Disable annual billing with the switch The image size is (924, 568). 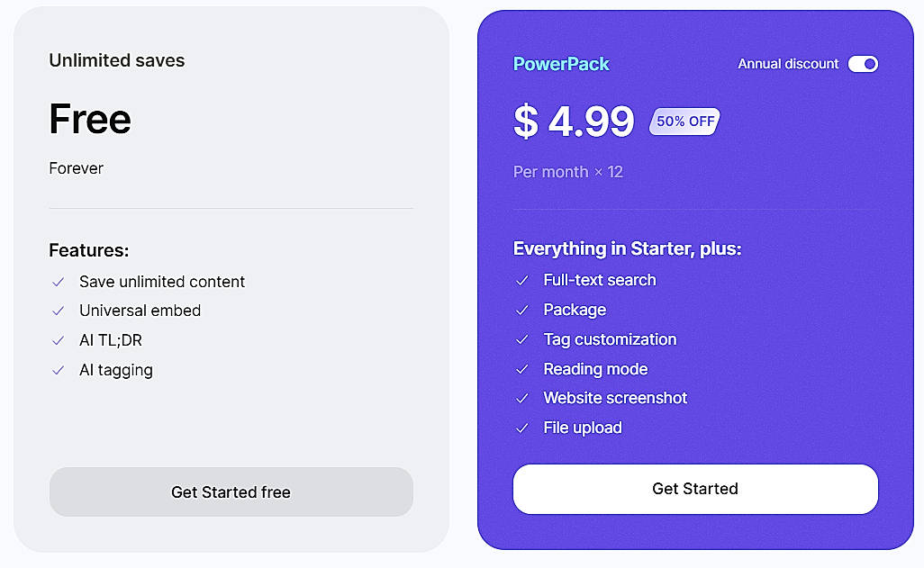tap(863, 64)
